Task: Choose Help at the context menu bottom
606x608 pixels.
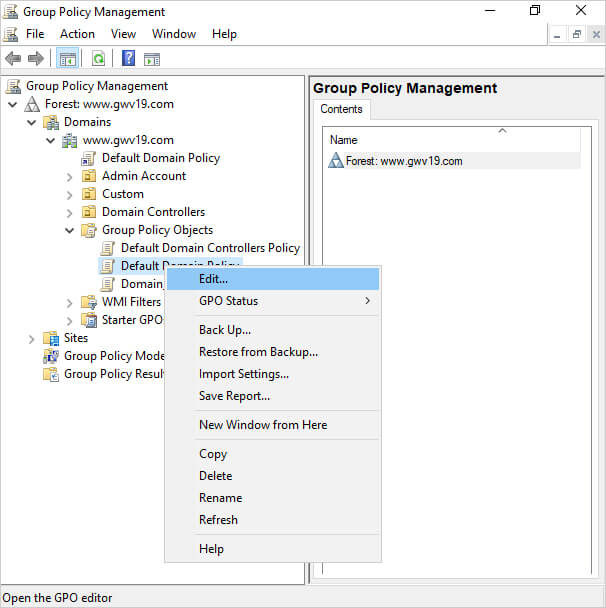Action: point(273,549)
